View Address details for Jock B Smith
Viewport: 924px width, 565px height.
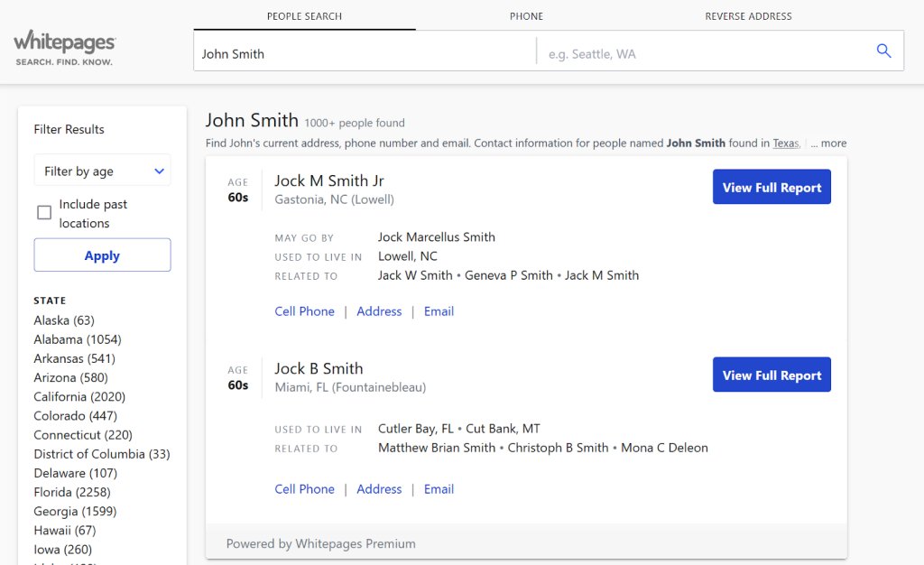point(379,488)
